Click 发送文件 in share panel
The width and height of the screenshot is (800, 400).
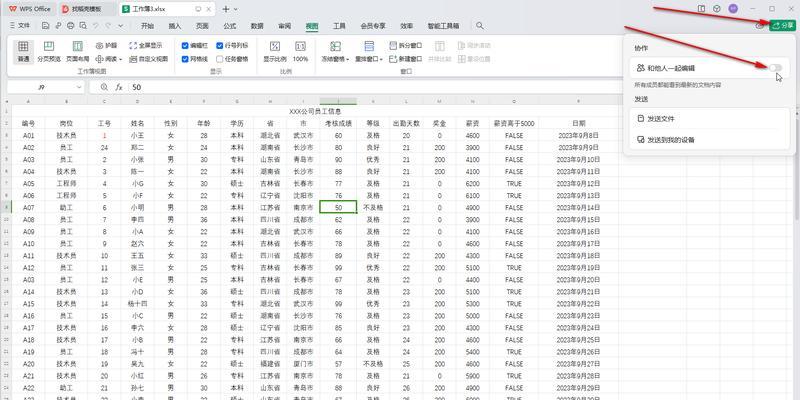tap(710, 118)
